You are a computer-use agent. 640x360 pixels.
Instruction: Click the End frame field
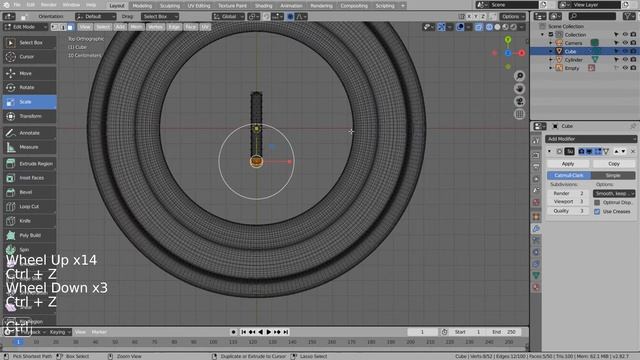pyautogui.click(x=505, y=332)
